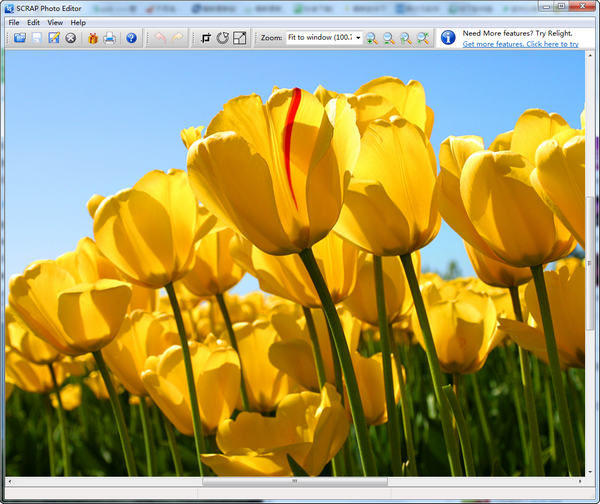Select the Crop tool
This screenshot has width=600, height=504.
tap(205, 38)
